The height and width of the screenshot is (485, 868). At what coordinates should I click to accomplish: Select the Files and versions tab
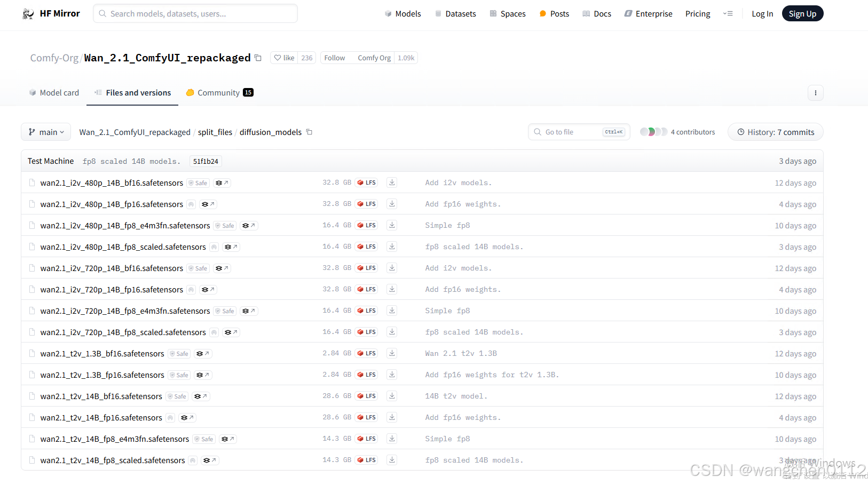pos(132,93)
